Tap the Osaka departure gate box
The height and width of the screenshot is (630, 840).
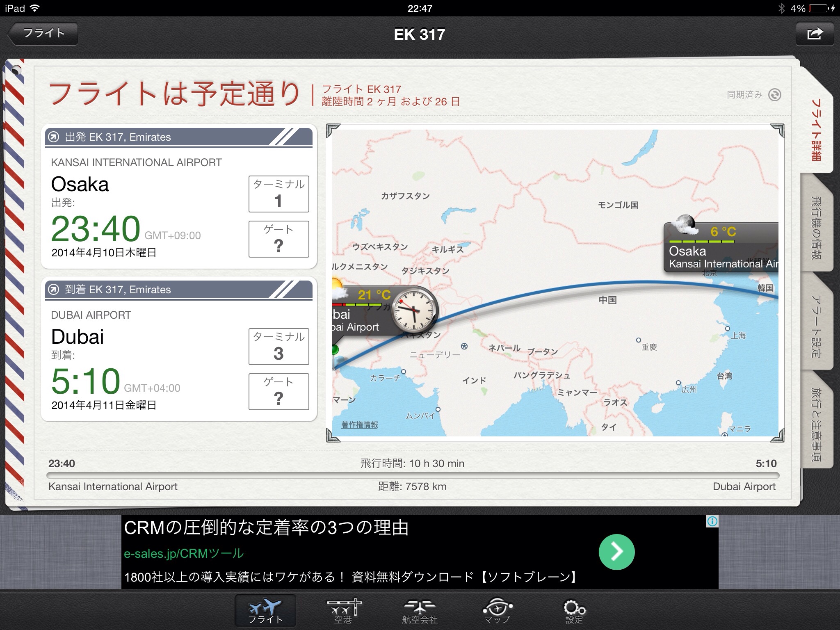pyautogui.click(x=278, y=239)
